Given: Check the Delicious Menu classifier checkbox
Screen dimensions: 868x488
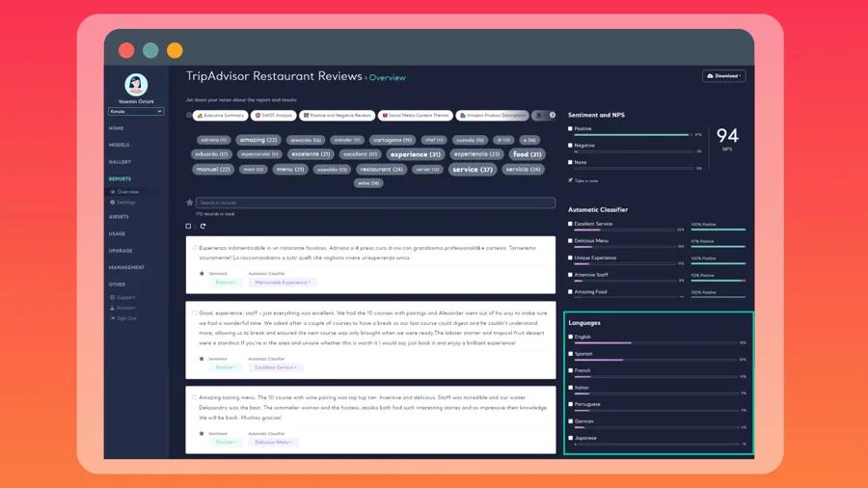Looking at the screenshot, I should click(570, 241).
